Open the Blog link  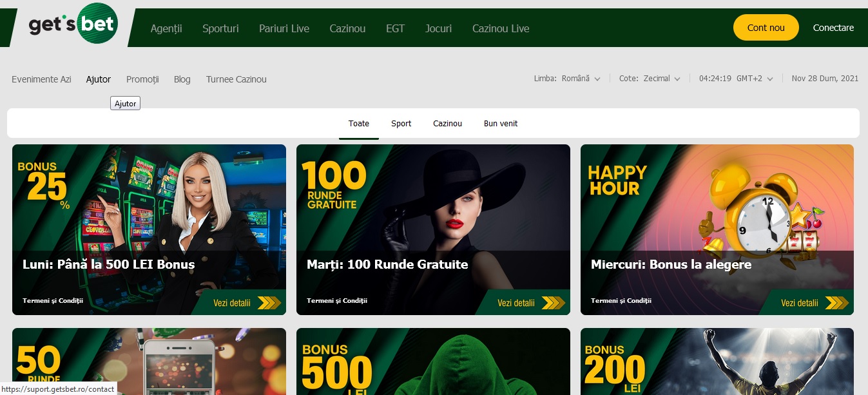pyautogui.click(x=182, y=79)
